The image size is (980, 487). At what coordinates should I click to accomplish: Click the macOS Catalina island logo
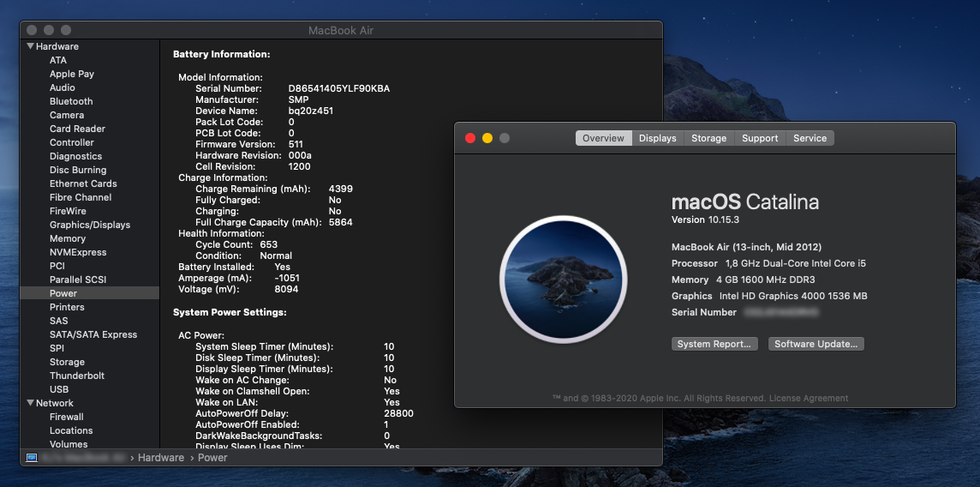[x=563, y=279]
